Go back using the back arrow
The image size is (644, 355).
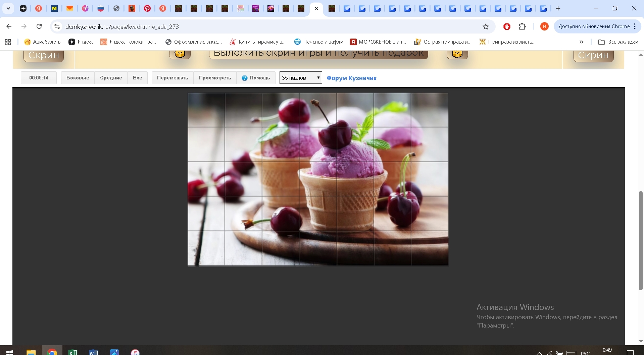click(9, 26)
